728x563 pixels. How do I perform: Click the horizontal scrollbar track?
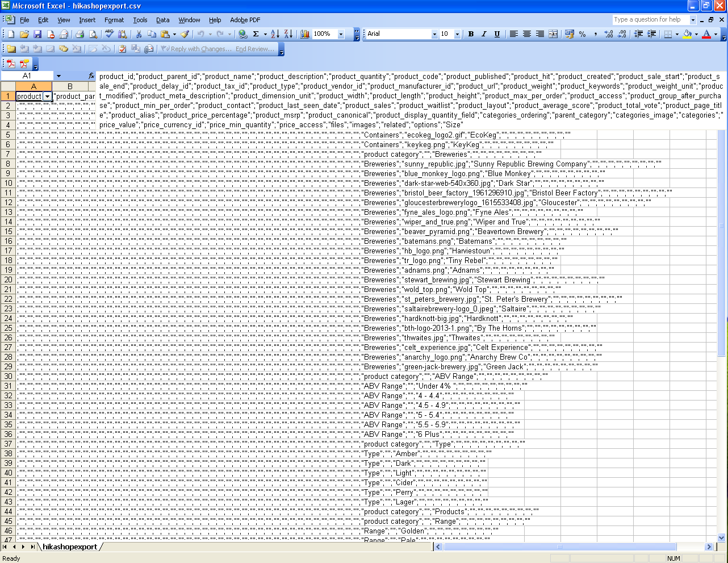690,547
